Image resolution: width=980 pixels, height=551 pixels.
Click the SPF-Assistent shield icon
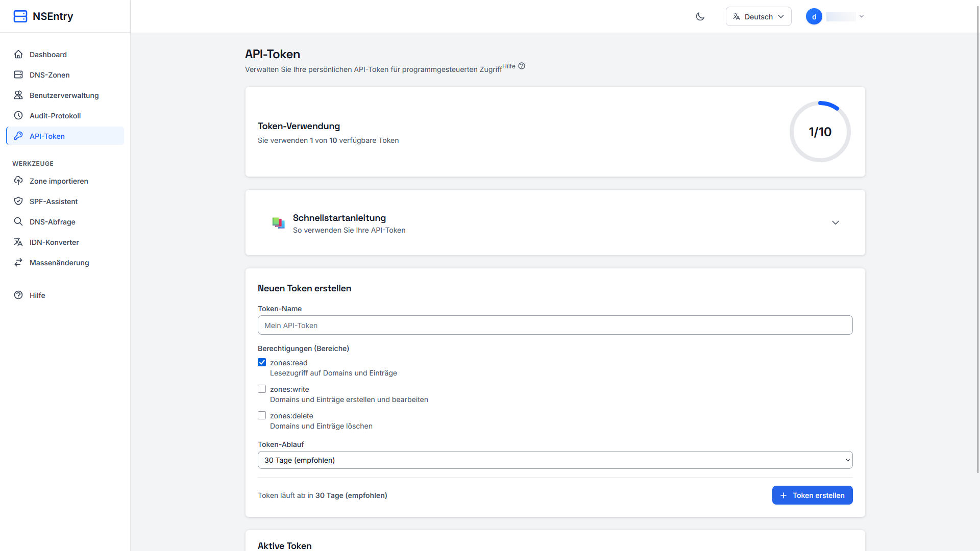pos(18,201)
